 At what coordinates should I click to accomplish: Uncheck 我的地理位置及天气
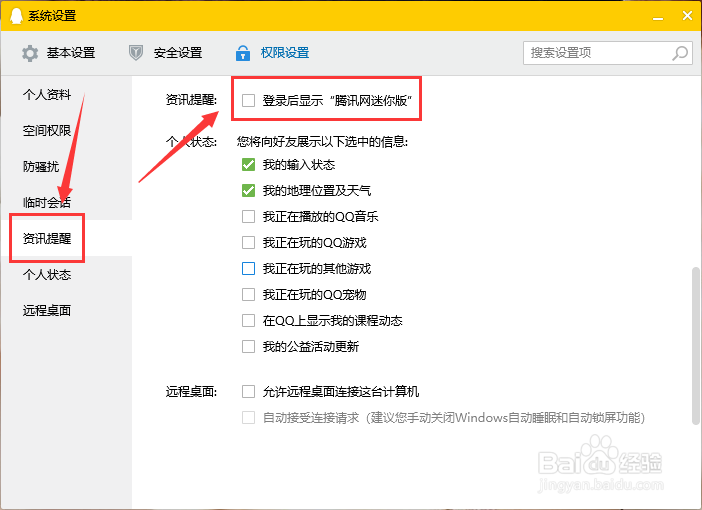248,191
